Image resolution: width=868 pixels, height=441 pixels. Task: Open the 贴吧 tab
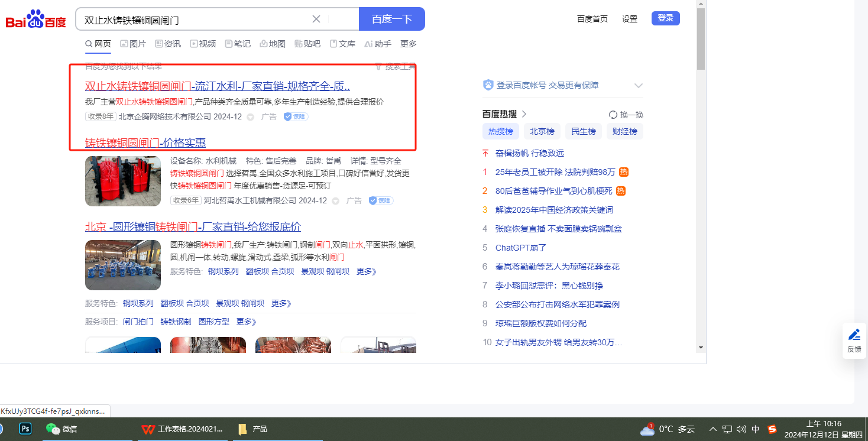[x=307, y=44]
